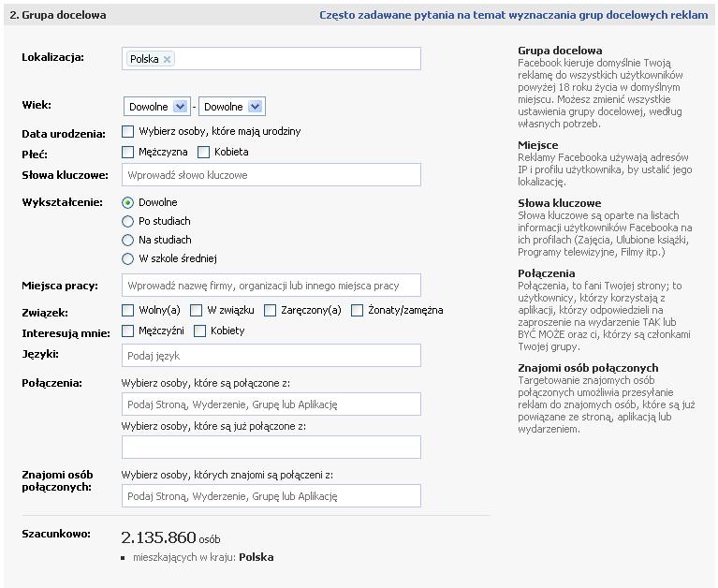This screenshot has height=588, width=718.
Task: Click the Słowa kluczowe keyword field
Action: point(271,175)
